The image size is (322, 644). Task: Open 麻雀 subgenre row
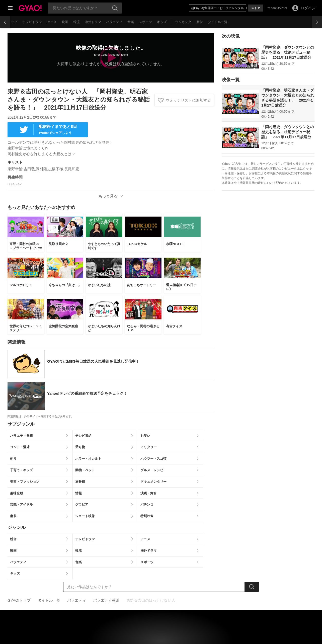tap(40, 516)
